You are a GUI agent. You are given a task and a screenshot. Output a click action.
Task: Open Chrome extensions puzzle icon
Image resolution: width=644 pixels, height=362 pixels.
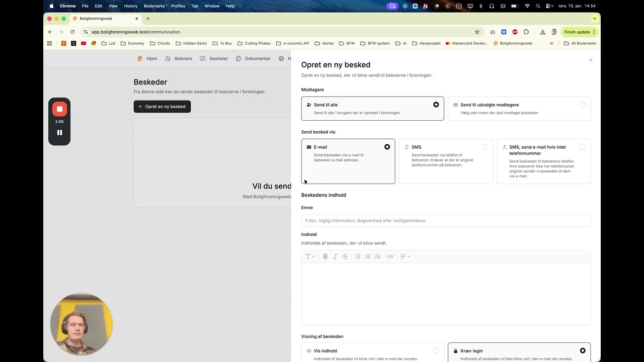click(x=526, y=32)
